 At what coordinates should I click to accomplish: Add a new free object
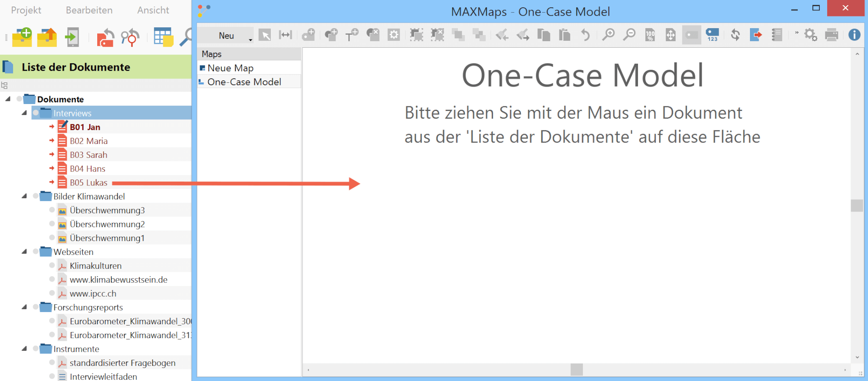tap(331, 35)
